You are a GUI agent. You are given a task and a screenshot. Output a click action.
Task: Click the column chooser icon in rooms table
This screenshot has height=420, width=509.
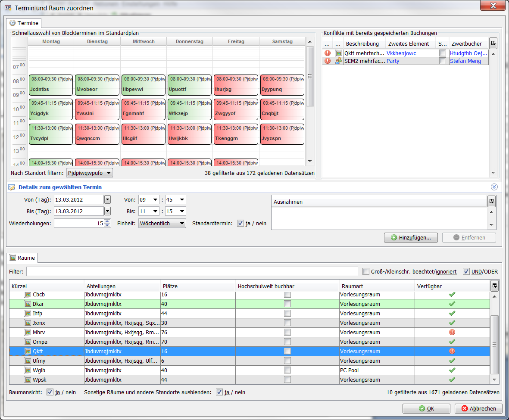tap(494, 286)
